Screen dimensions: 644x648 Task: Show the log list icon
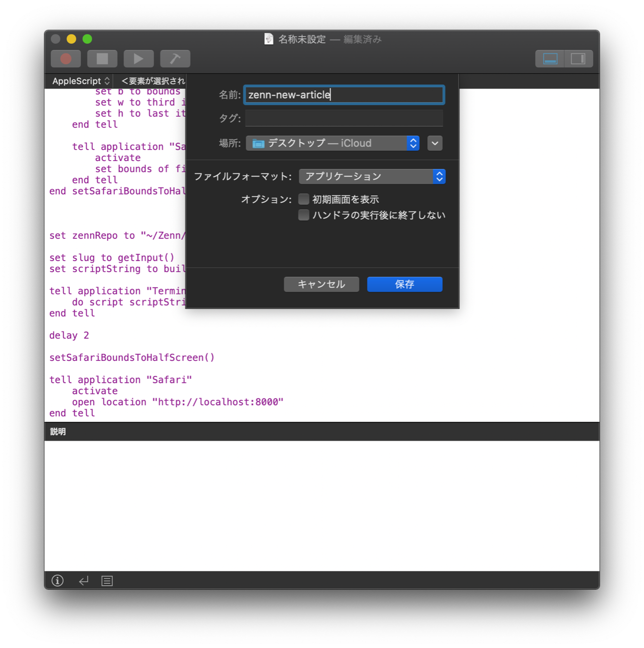[x=107, y=581]
